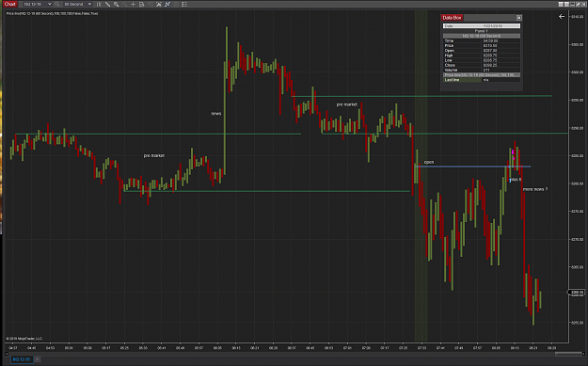Add a new chart tab with plus
The height and width of the screenshot is (366, 588).
pos(37,359)
